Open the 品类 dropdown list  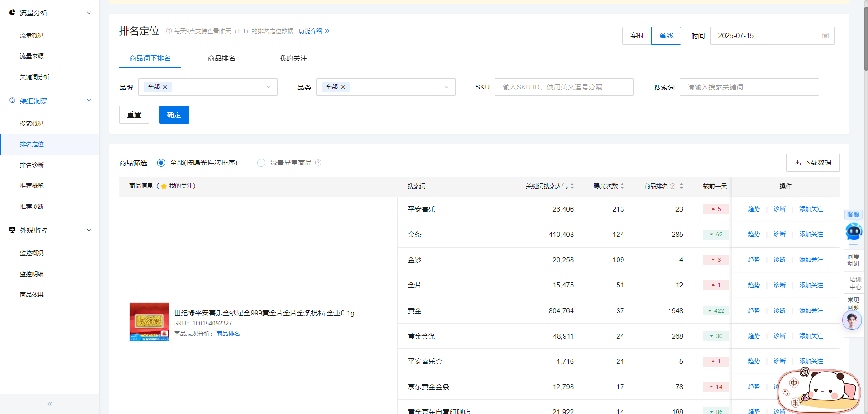(x=446, y=87)
